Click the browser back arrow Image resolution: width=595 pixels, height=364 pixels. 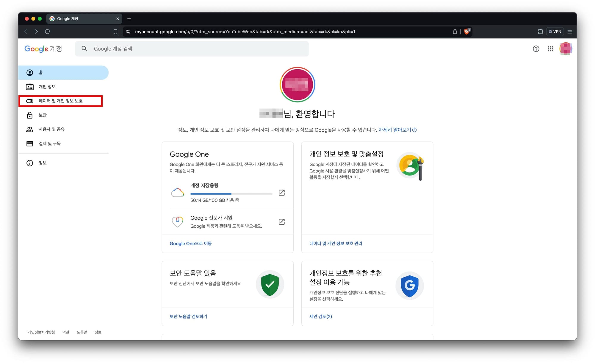point(26,31)
